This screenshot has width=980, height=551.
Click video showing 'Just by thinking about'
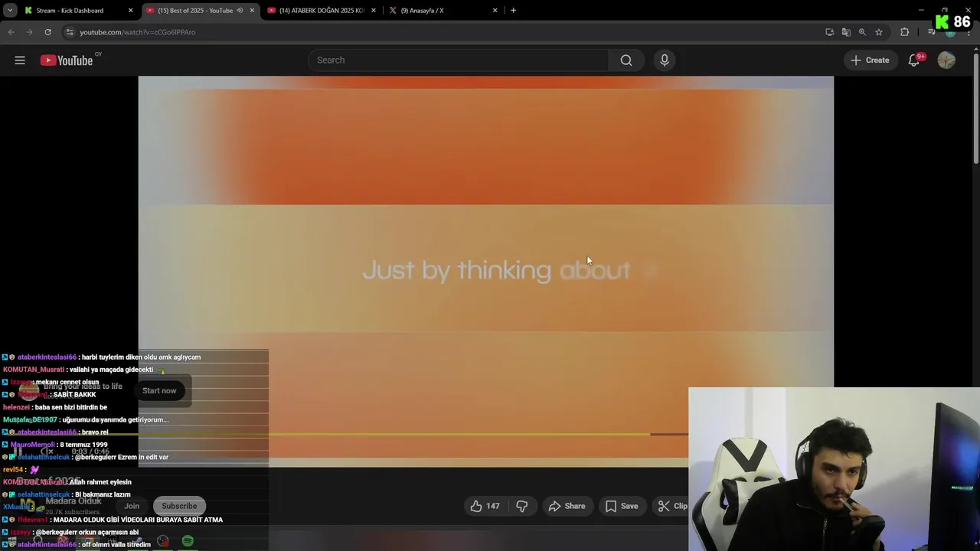coord(485,272)
